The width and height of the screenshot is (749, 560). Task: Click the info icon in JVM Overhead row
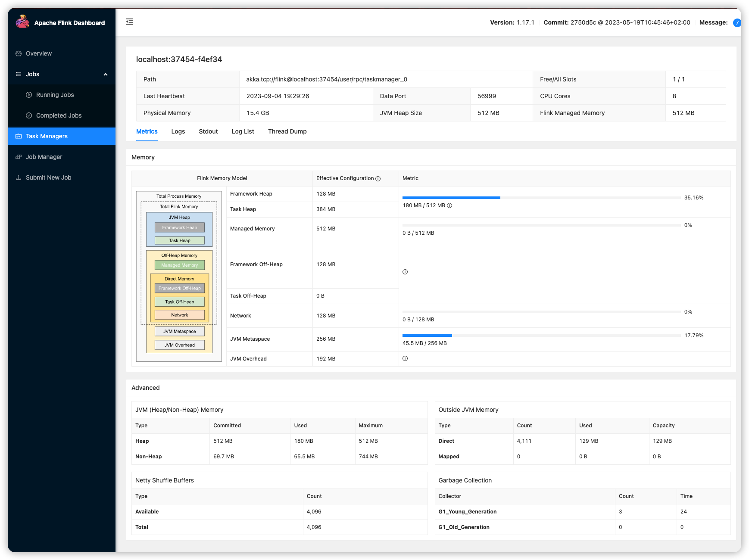[405, 358]
